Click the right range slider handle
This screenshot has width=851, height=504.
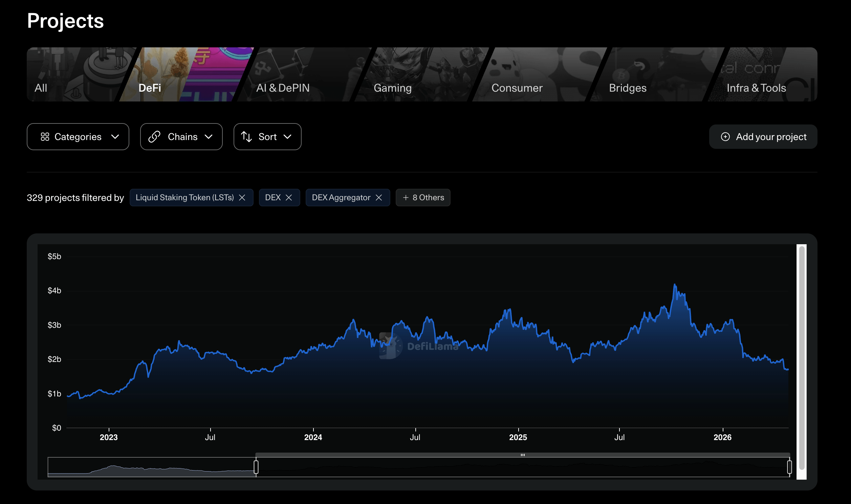789,467
